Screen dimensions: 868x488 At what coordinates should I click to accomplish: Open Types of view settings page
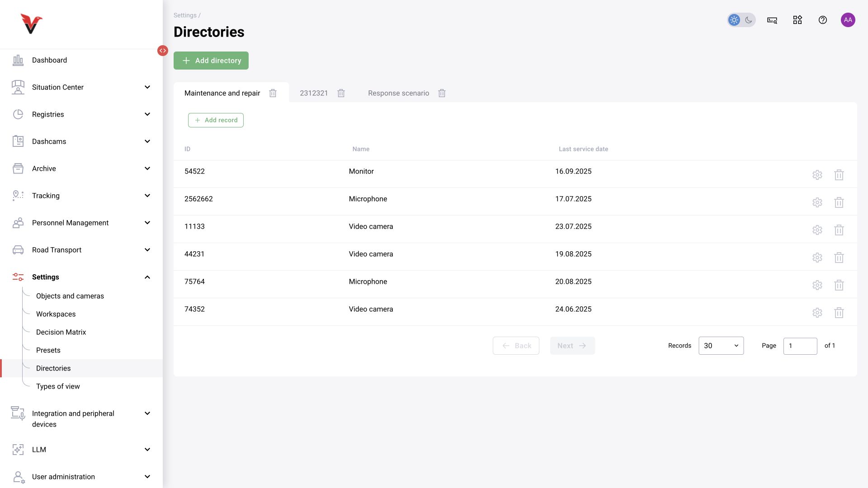point(58,386)
